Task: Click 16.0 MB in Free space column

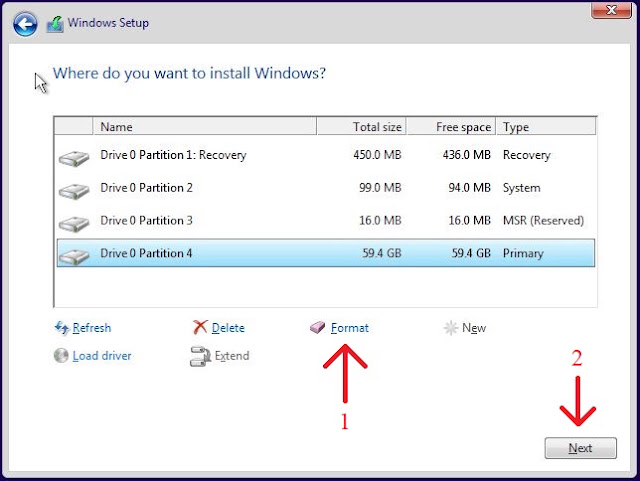Action: pos(469,220)
